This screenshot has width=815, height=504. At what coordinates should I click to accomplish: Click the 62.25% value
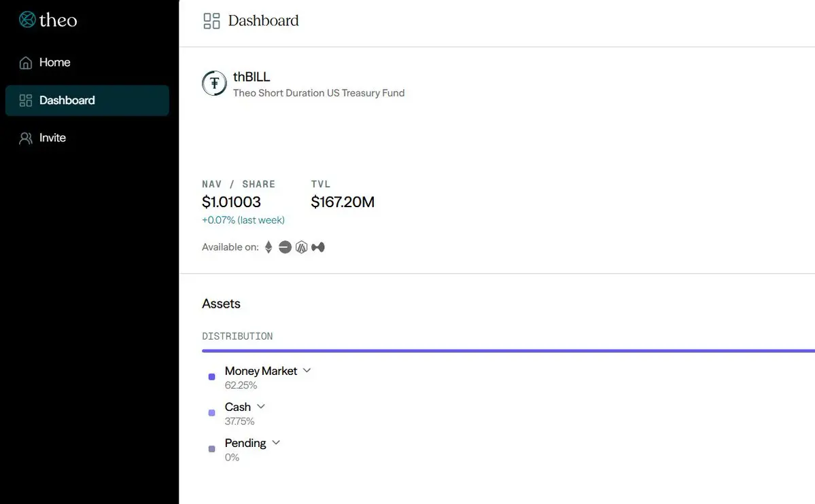241,386
